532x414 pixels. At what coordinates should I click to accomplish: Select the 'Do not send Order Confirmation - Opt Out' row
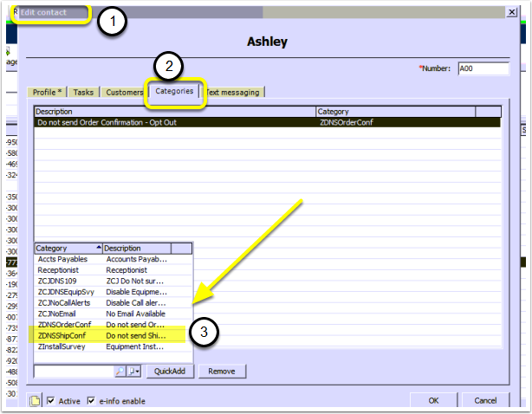[x=268, y=122]
